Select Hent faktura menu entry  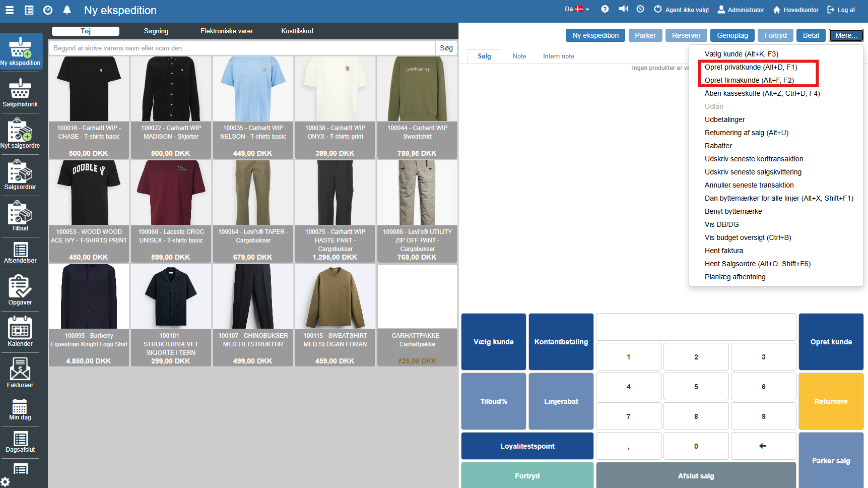(724, 251)
